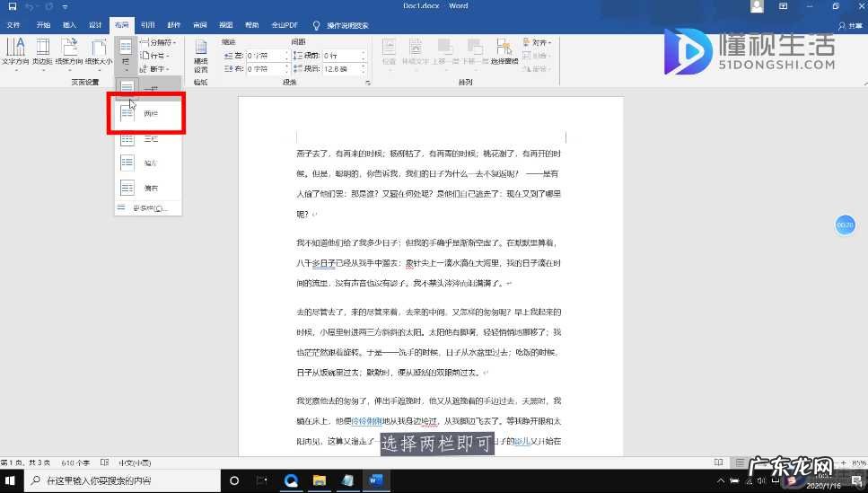This screenshot has width=868, height=493.
Task: Expand the 分隔符 breaks dropdown
Action: click(x=157, y=42)
